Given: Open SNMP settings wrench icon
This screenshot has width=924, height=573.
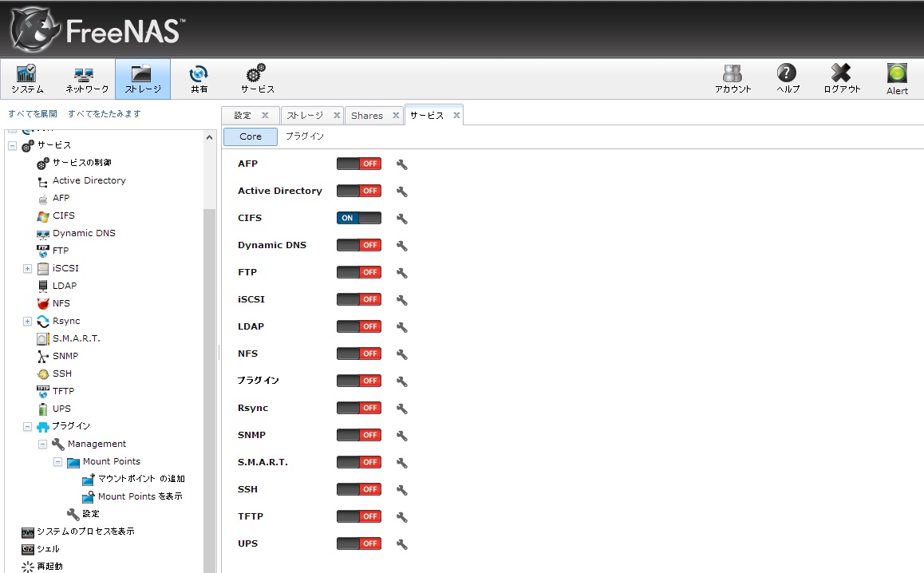Looking at the screenshot, I should pyautogui.click(x=402, y=436).
